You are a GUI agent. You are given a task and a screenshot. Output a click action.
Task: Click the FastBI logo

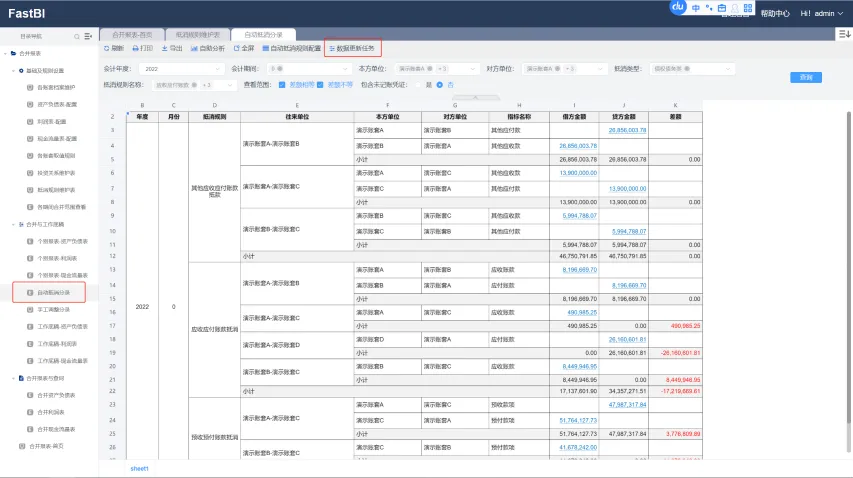pos(26,14)
